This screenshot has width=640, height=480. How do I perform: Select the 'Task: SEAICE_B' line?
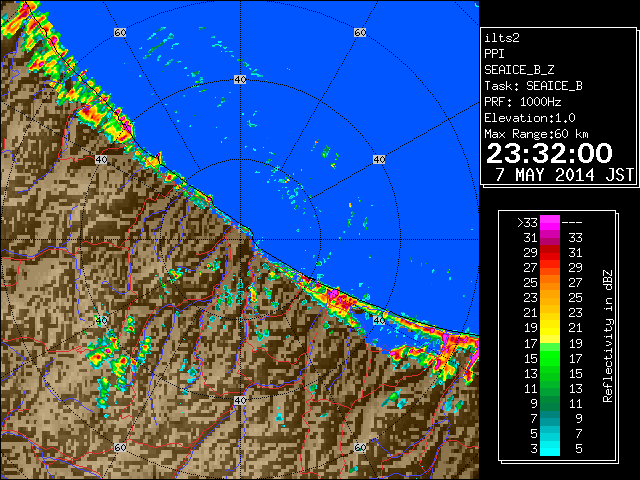click(533, 86)
